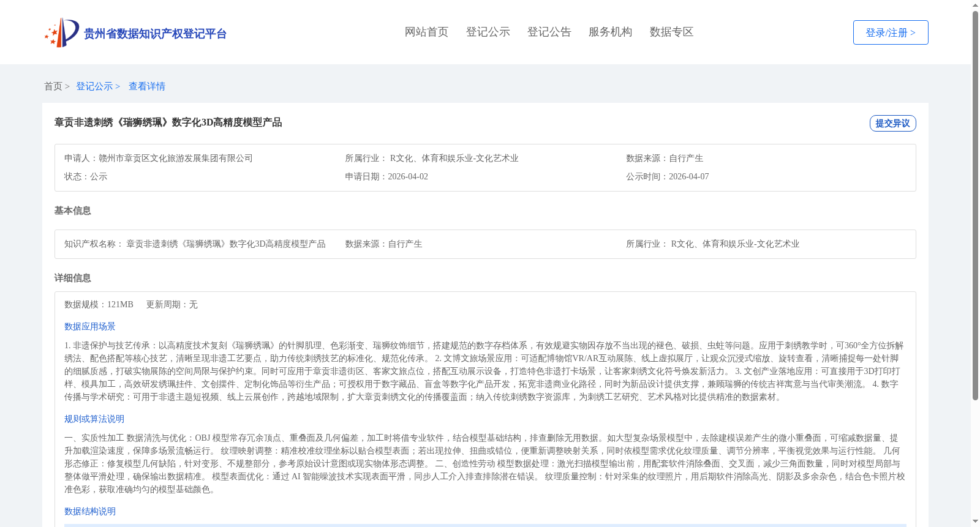Click the vertical scrollbar thumb
This screenshot has width=980, height=527.
click(975, 206)
